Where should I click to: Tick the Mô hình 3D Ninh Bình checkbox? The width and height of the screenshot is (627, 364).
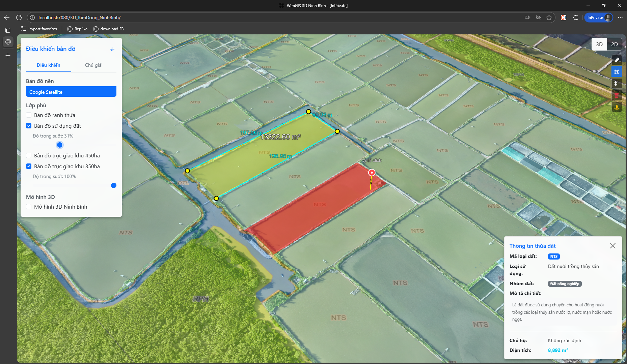point(29,207)
